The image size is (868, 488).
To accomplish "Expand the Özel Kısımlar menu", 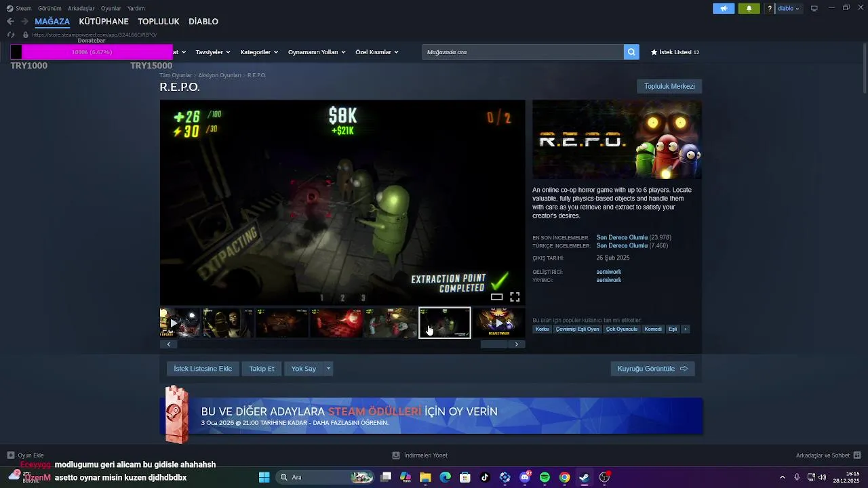I will coord(377,52).
